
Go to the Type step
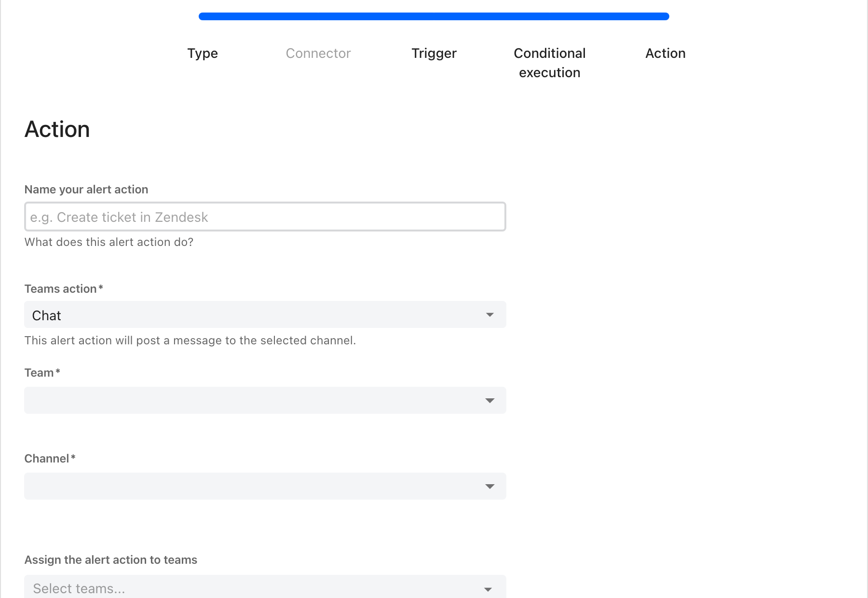203,53
